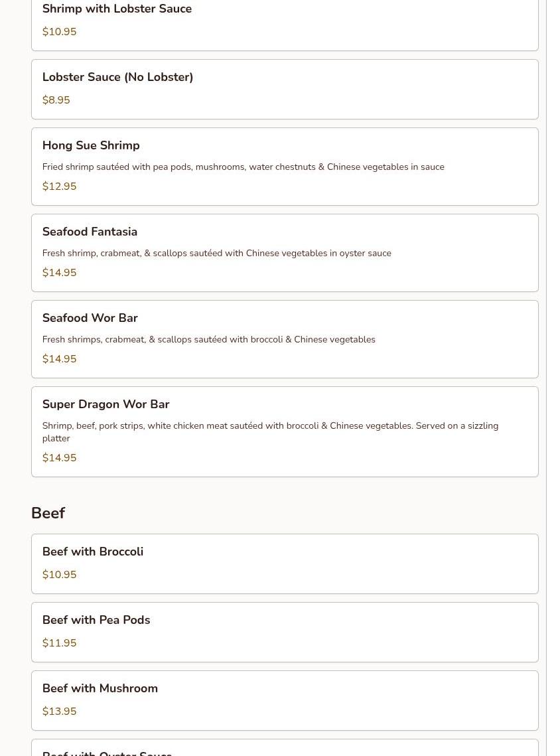Choose the Super Dragon Wor Bar dish
This screenshot has height=756, width=560.
284,431
